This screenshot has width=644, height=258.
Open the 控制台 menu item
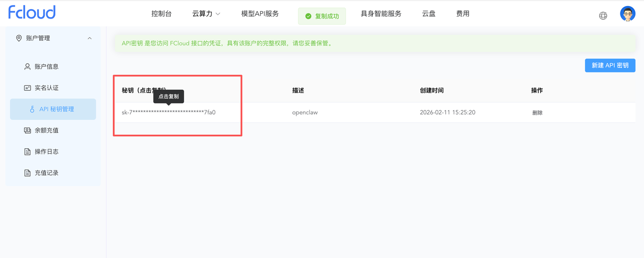tap(162, 14)
